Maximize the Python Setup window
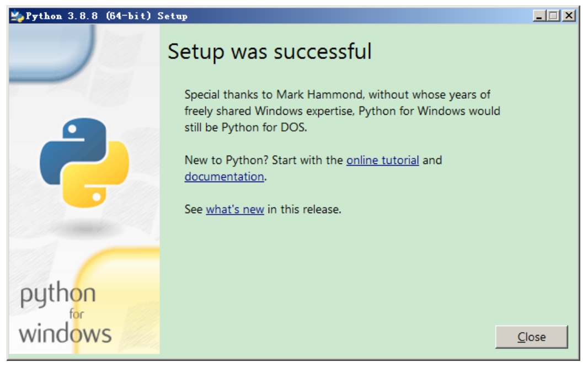 coord(554,16)
